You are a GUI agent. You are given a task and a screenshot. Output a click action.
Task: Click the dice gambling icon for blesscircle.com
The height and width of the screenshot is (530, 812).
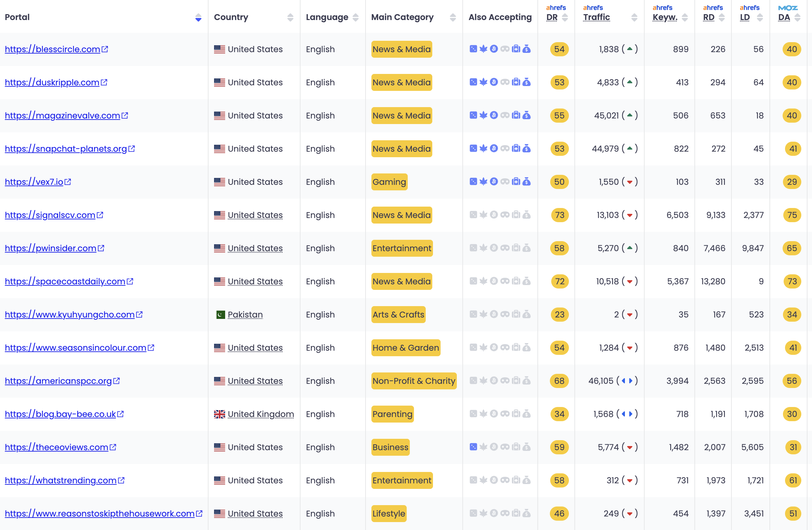[x=473, y=49]
